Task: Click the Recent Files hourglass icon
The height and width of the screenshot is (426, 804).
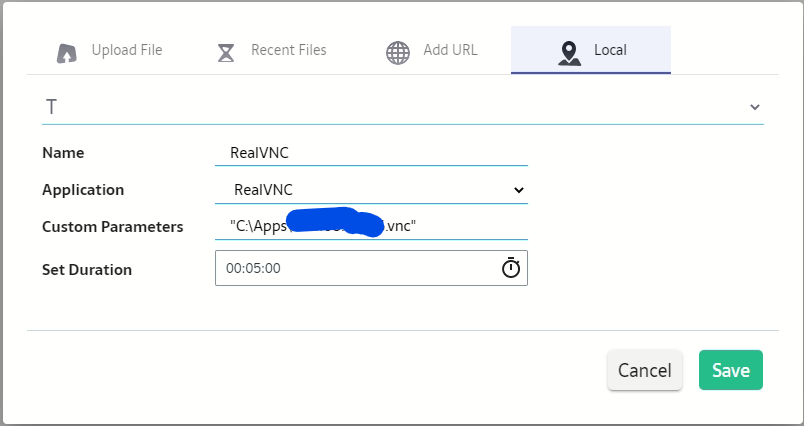Action: click(x=227, y=52)
